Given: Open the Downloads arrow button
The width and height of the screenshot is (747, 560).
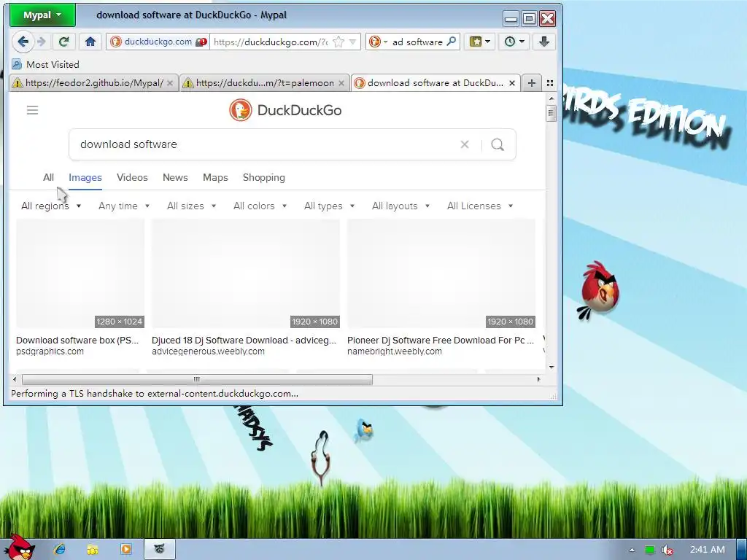Looking at the screenshot, I should tap(544, 42).
